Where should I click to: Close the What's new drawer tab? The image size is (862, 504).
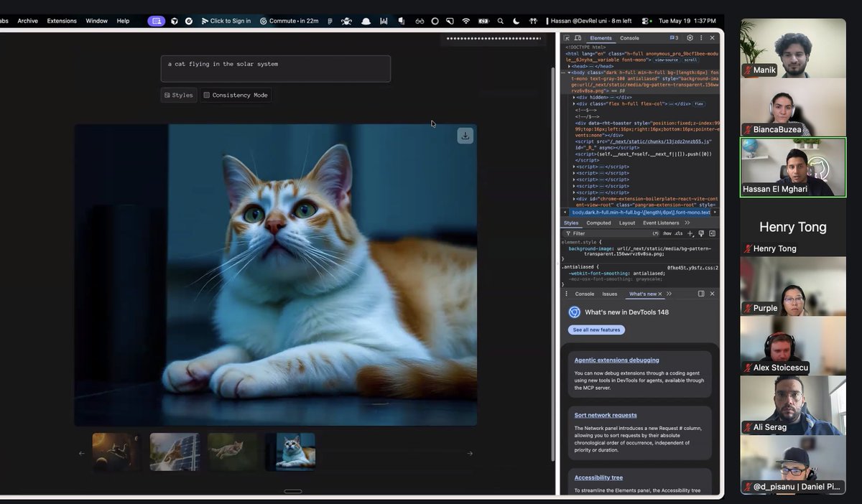click(x=660, y=294)
